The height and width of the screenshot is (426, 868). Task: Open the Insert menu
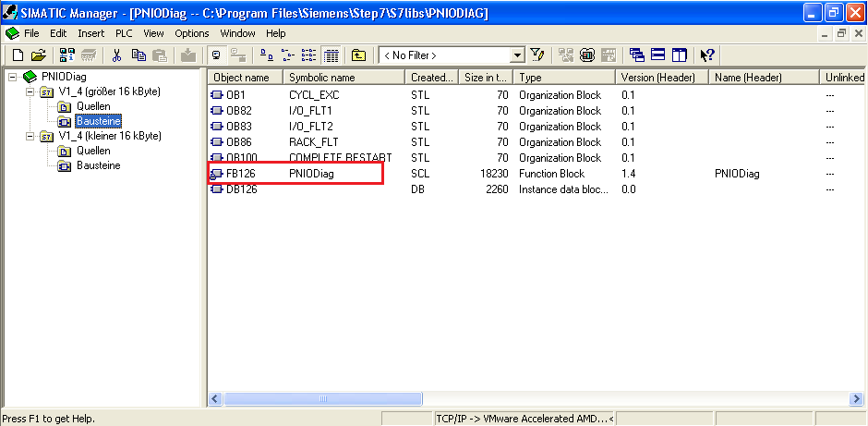[x=90, y=33]
